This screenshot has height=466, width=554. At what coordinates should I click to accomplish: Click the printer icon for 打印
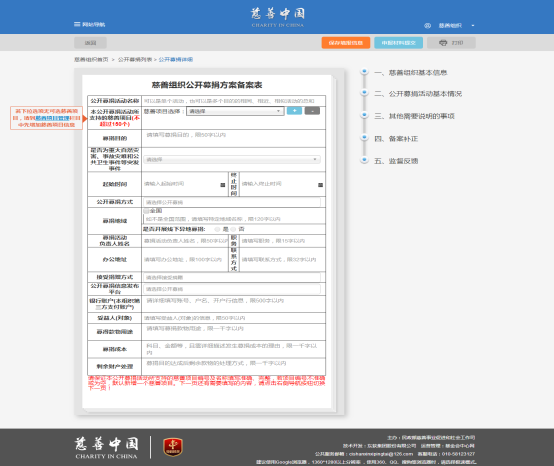pyautogui.click(x=443, y=43)
